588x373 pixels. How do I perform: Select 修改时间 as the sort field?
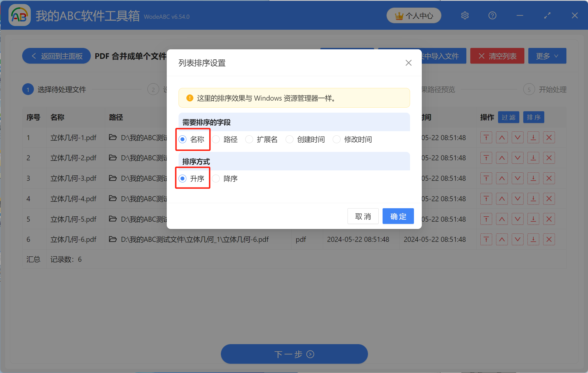click(x=336, y=139)
